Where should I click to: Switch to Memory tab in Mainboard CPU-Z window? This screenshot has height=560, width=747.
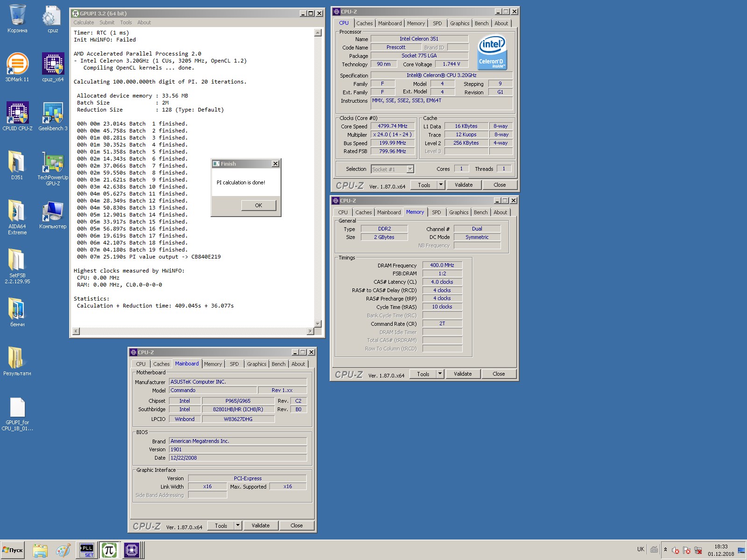[213, 364]
